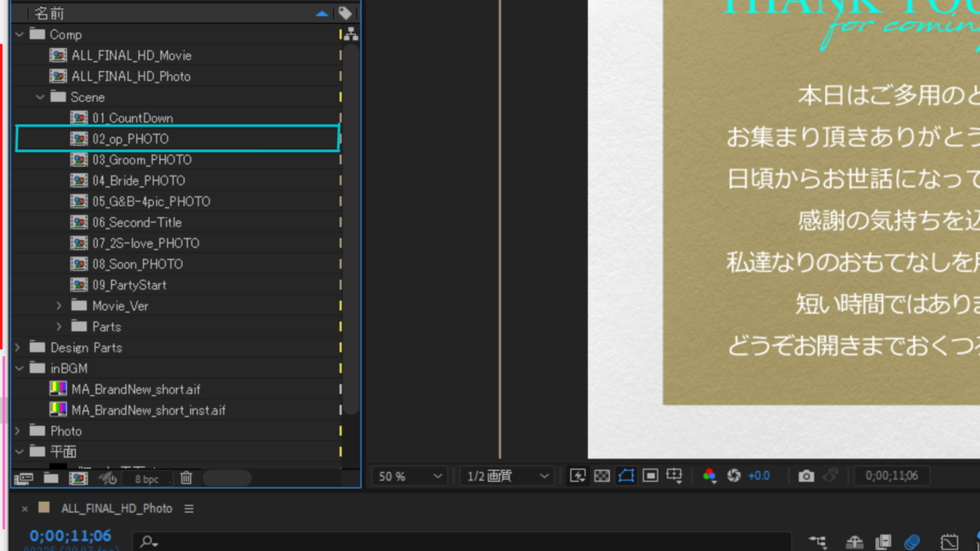Delete selected item with trash icon

(186, 478)
